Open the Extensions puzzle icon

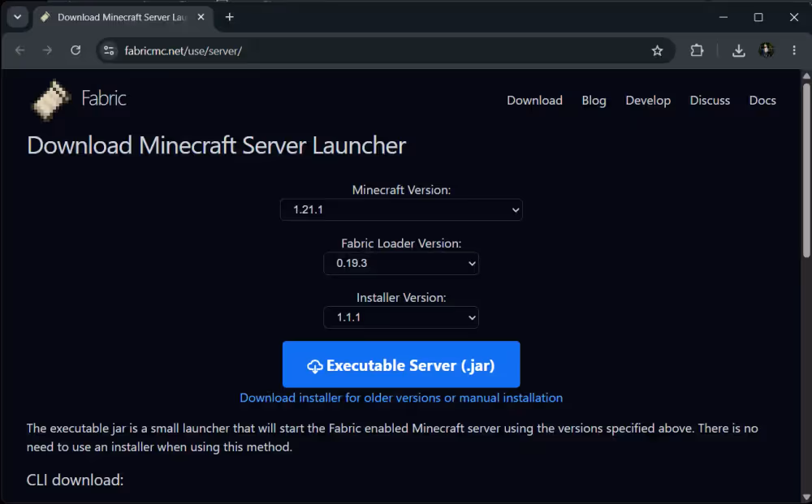click(x=697, y=50)
